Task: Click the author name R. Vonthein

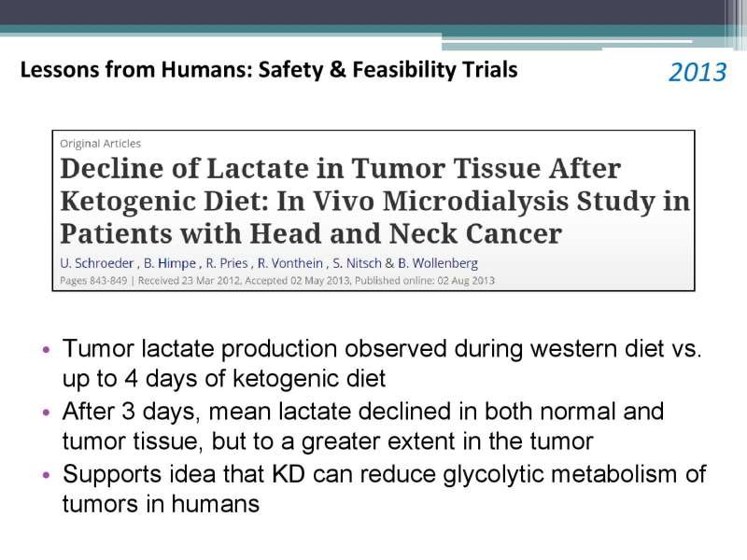Action: click(290, 263)
